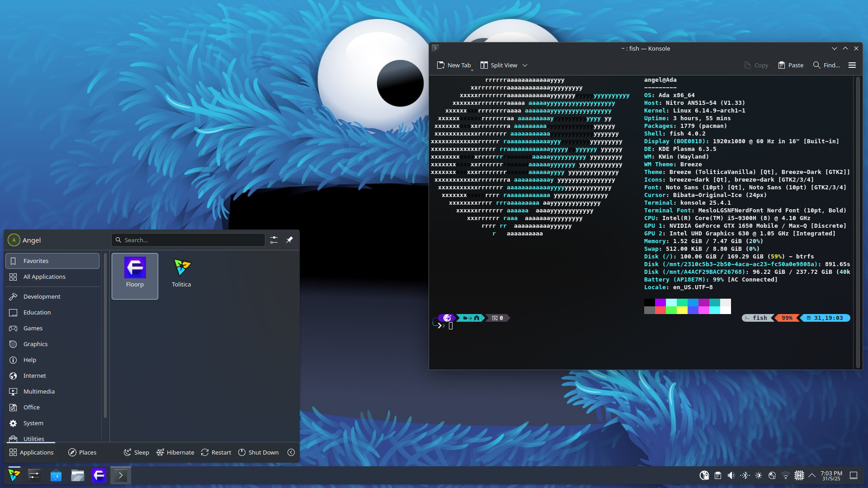Expand hidden system tray icons
Viewport: 868px width, 488px height.
coord(812,475)
